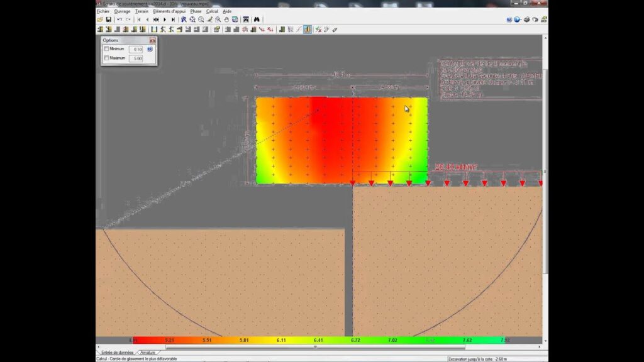644x362 pixels.
Task: Jump to first phase using skip-back icon
Action: 138,19
